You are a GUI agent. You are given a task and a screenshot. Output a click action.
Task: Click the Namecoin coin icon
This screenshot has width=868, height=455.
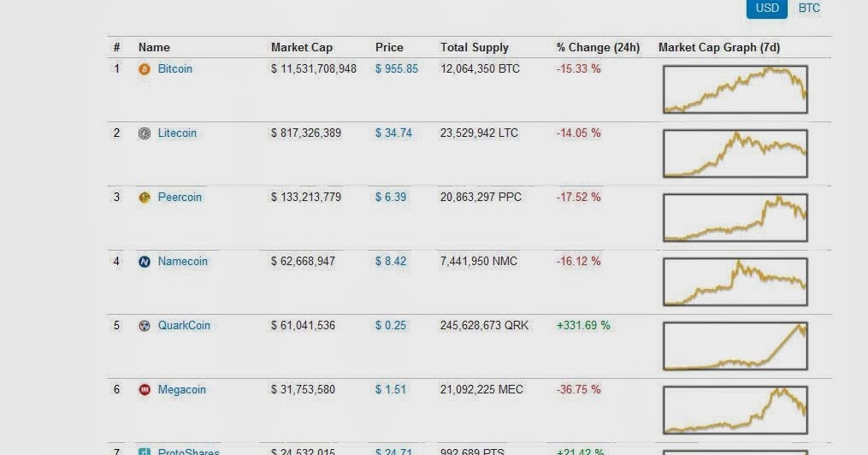(145, 262)
